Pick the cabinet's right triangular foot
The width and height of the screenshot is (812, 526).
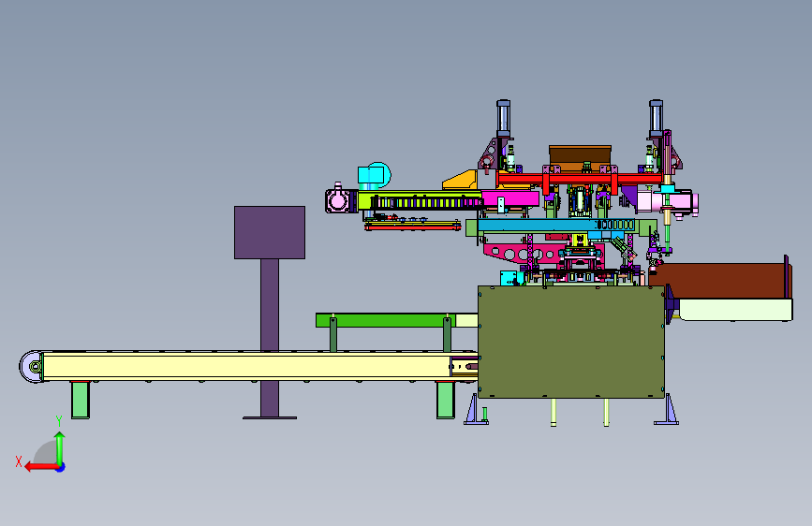[667, 410]
